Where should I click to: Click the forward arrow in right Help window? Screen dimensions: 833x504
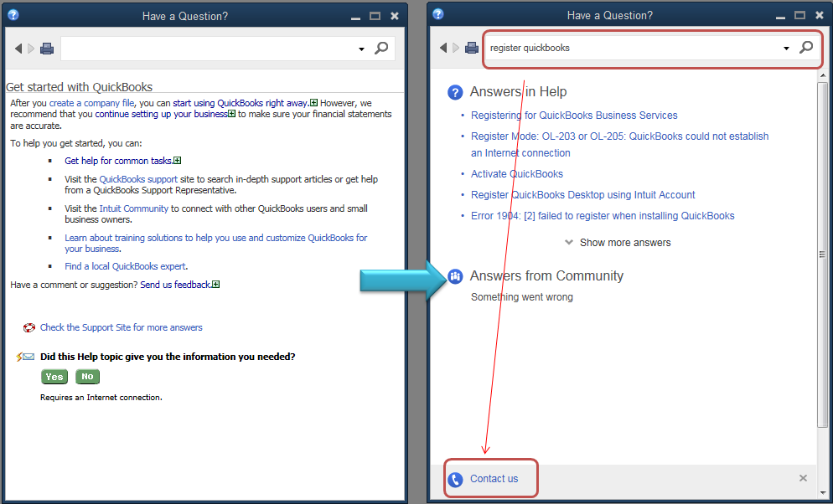pos(456,48)
